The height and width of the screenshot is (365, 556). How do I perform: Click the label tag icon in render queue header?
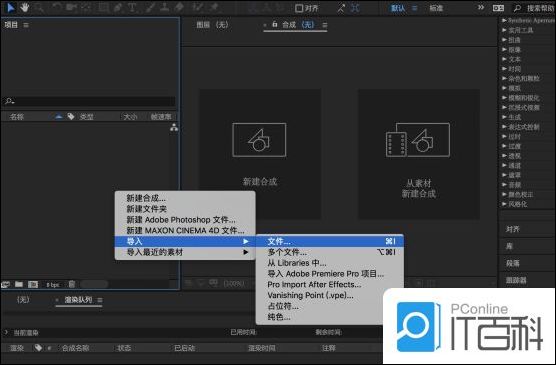point(38,348)
